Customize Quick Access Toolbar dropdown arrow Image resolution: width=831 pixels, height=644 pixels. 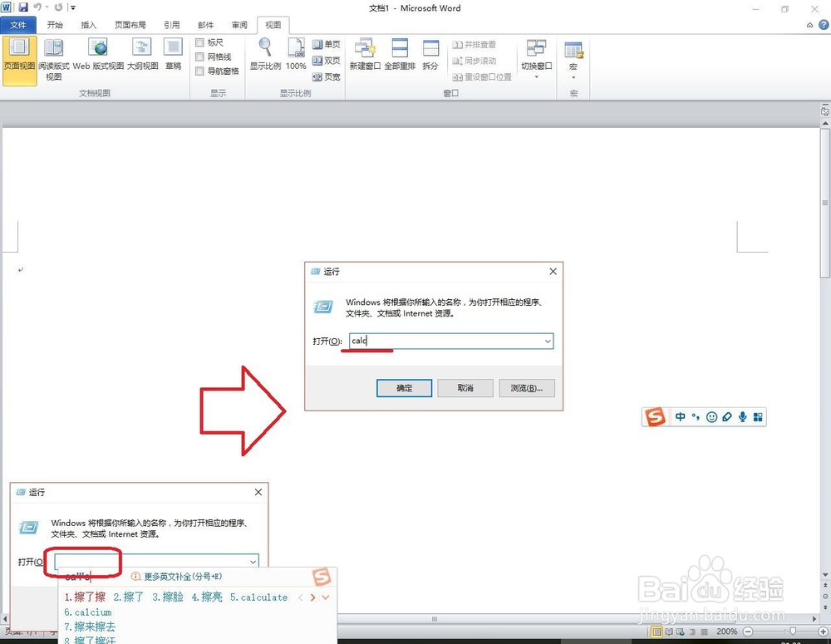pos(72,7)
